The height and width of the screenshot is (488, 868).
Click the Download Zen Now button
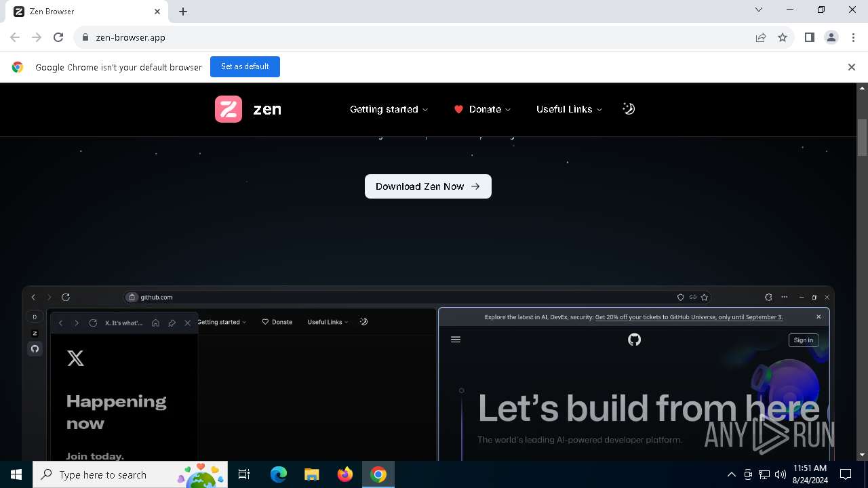428,186
